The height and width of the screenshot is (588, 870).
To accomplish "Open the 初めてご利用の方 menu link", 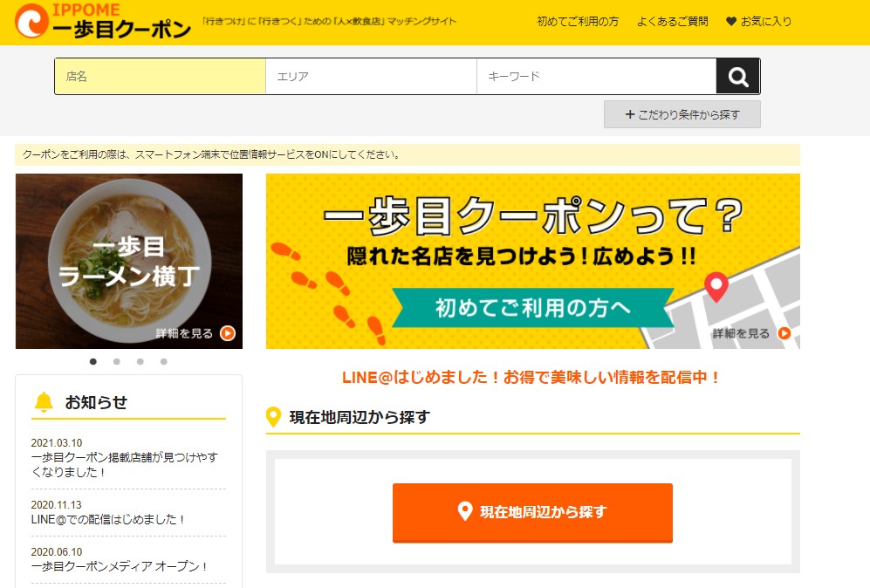I will (x=578, y=22).
